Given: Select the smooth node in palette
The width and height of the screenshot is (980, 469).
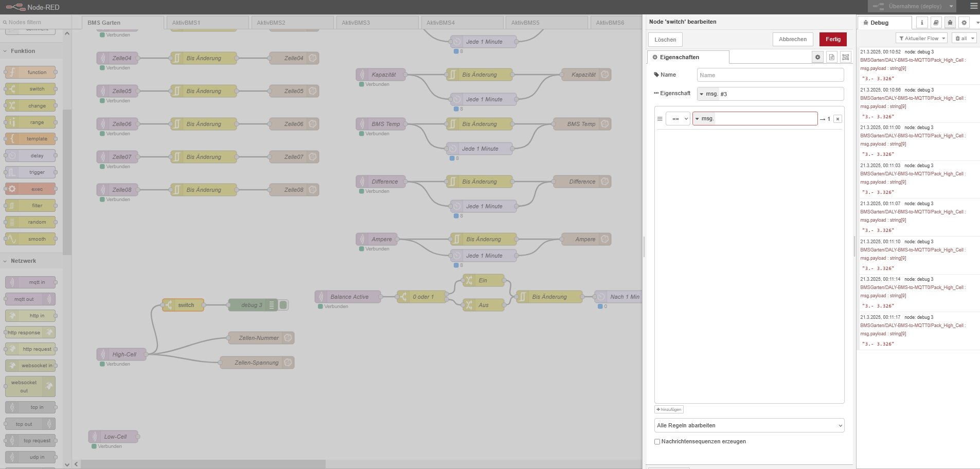Looking at the screenshot, I should (30, 239).
